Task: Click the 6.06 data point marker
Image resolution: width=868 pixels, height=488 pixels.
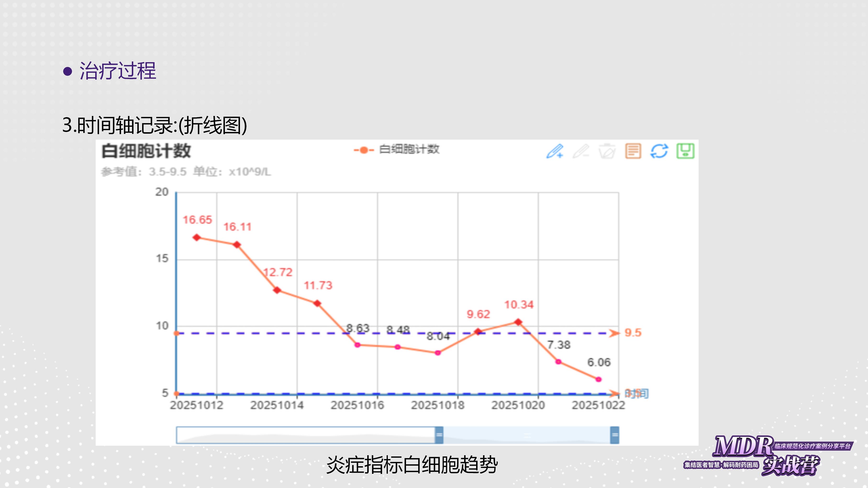Action: [x=598, y=379]
